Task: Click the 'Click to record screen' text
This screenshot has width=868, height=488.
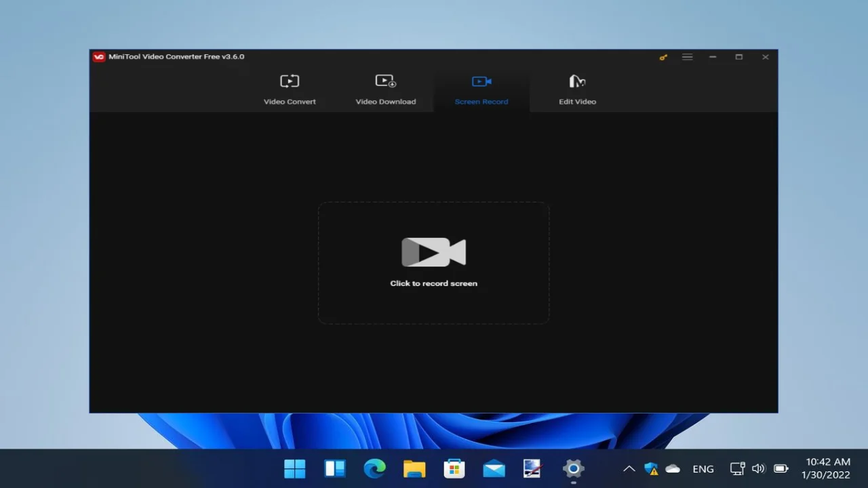Action: click(x=434, y=283)
